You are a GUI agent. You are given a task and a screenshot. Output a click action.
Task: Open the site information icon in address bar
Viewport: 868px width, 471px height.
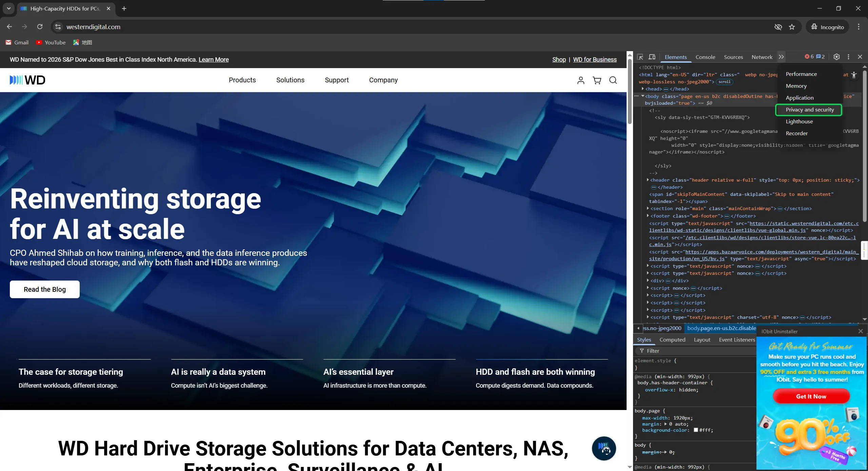(58, 27)
